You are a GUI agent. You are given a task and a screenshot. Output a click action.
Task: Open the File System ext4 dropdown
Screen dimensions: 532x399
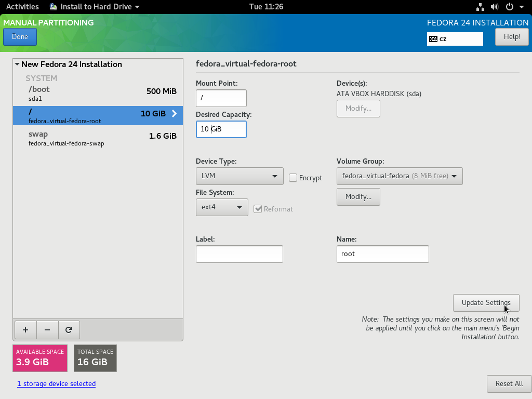[x=222, y=207]
